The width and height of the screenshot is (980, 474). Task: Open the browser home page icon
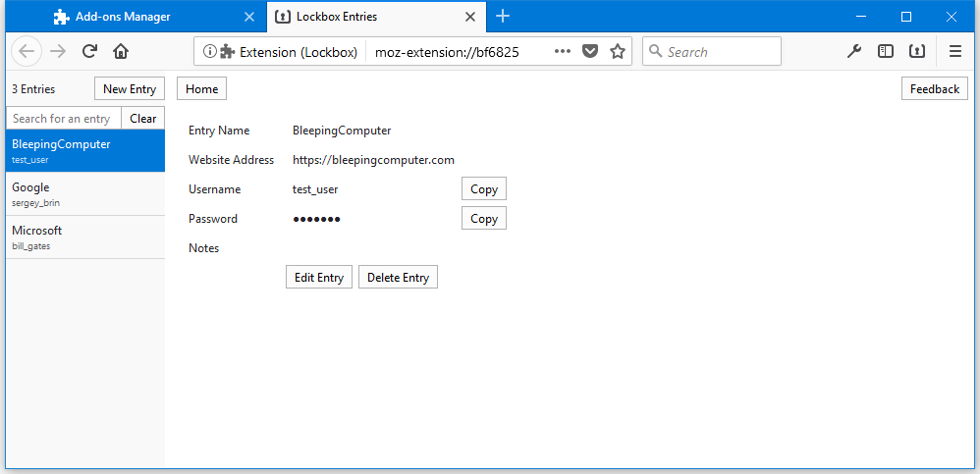[121, 52]
